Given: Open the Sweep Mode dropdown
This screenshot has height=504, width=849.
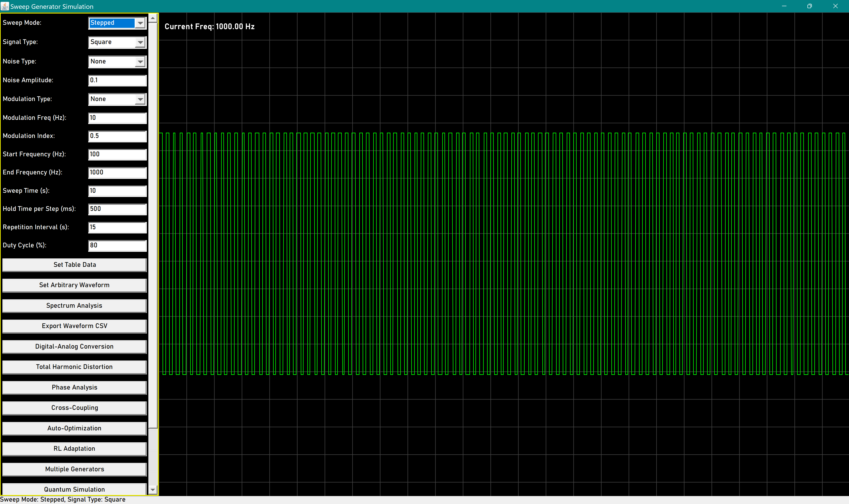Looking at the screenshot, I should [x=140, y=23].
